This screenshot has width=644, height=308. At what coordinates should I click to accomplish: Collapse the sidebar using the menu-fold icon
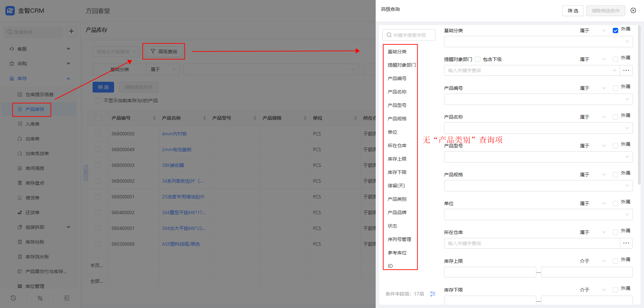point(67,298)
